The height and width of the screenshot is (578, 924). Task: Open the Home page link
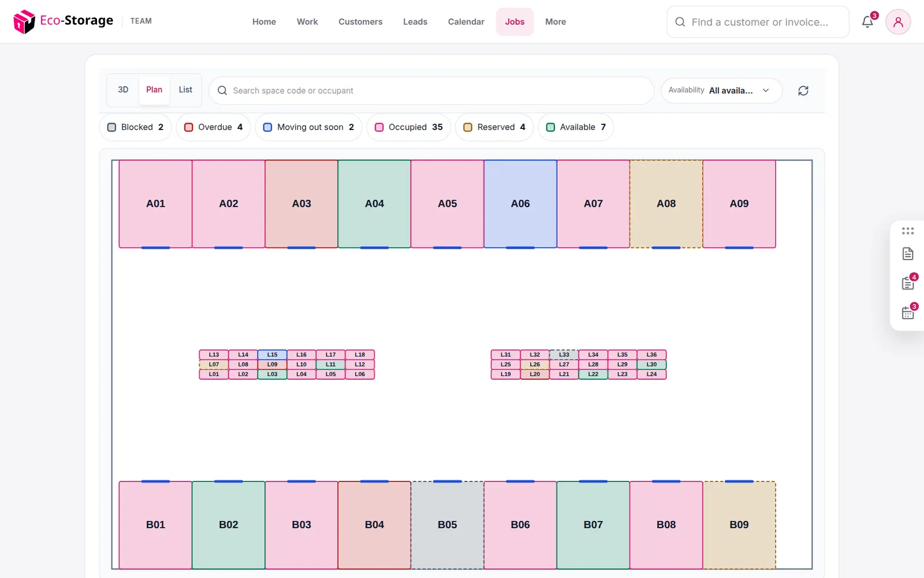click(264, 22)
